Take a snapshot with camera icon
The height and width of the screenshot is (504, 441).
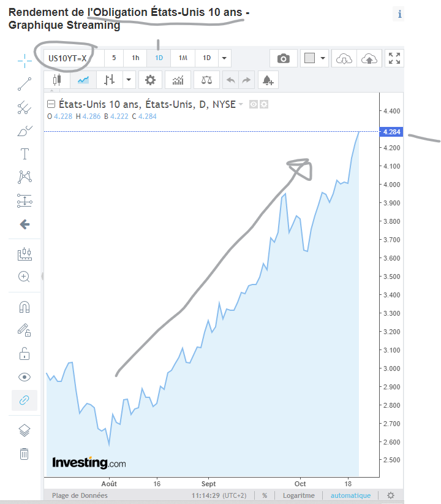tap(284, 58)
